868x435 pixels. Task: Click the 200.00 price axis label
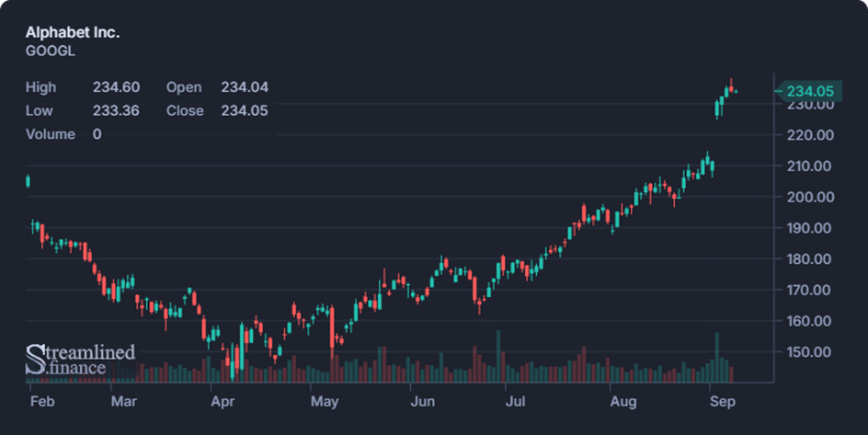tap(810, 197)
